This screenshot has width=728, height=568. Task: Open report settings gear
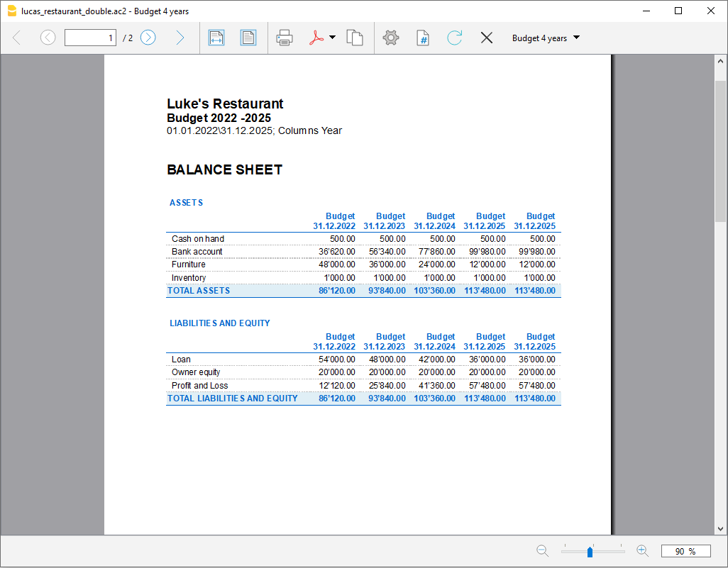(391, 38)
